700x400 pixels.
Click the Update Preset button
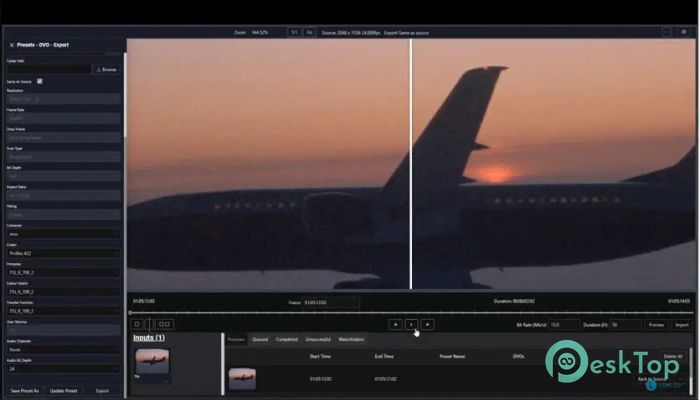click(x=64, y=390)
